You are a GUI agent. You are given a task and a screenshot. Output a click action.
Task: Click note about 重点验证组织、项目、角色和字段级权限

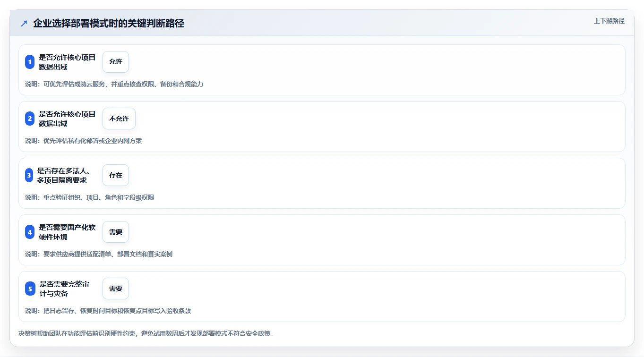point(89,197)
